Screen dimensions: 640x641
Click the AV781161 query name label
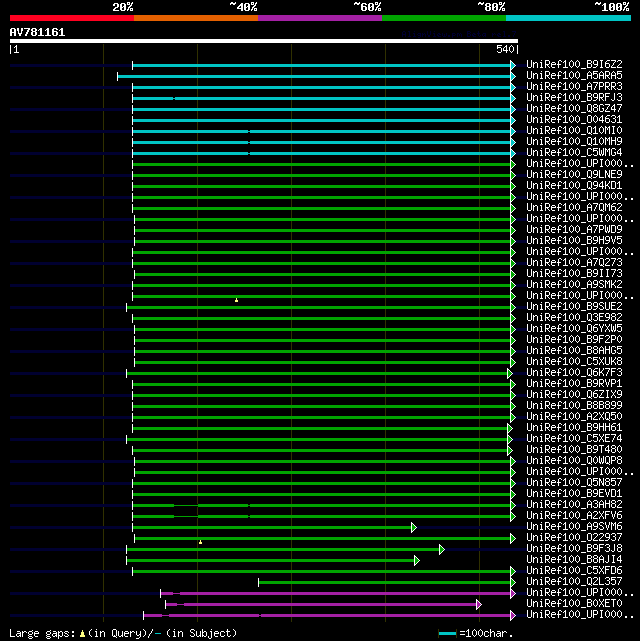[37, 32]
